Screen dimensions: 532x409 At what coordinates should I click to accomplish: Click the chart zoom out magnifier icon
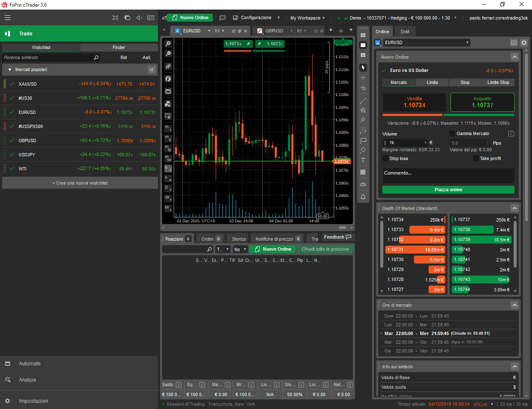pos(168,54)
